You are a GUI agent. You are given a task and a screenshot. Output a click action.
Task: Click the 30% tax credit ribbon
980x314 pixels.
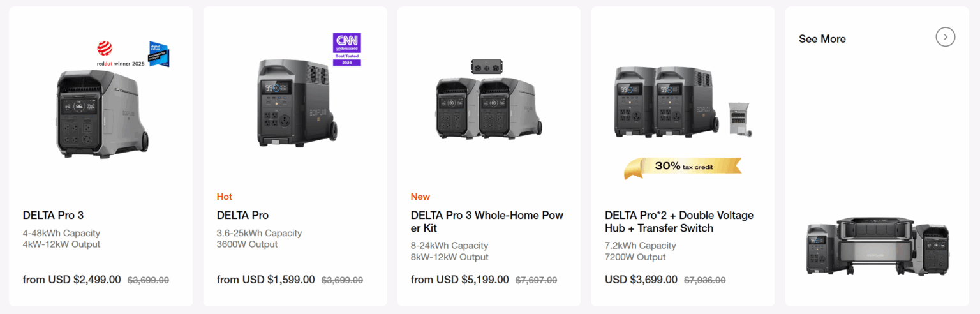point(683,167)
